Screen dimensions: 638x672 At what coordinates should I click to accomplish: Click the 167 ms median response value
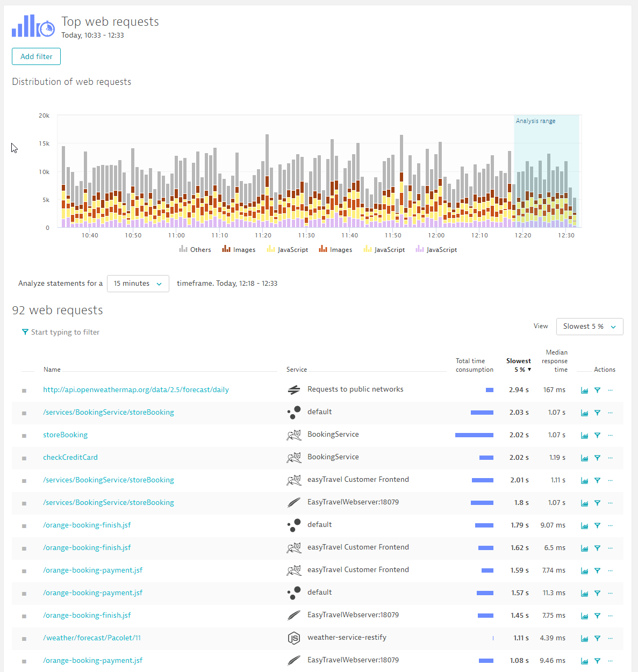pos(554,390)
